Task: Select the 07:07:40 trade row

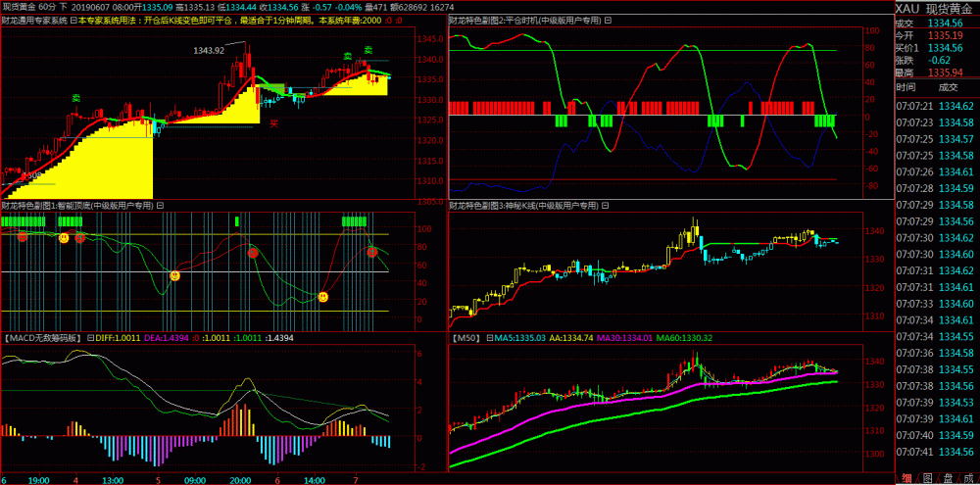Action: [938, 434]
